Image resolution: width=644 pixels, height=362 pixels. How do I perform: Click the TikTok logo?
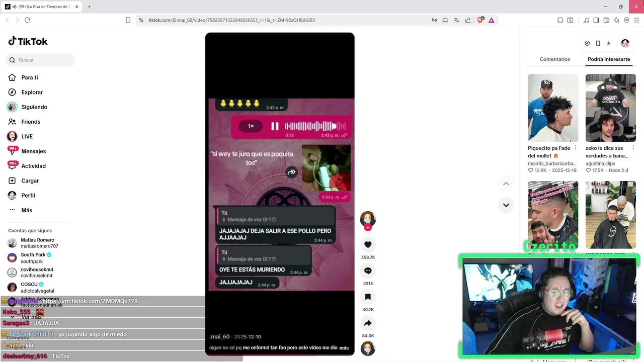(x=28, y=42)
